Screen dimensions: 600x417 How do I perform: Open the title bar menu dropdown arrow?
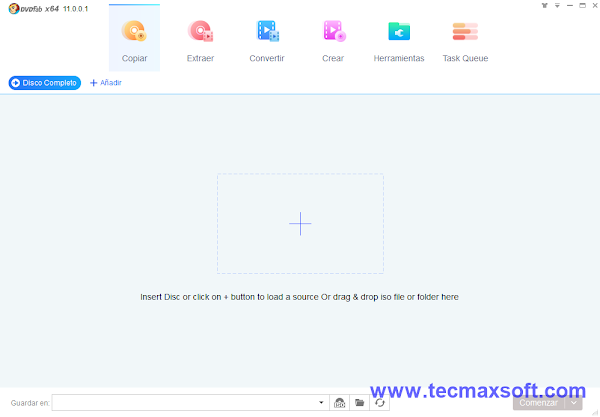pyautogui.click(x=557, y=5)
